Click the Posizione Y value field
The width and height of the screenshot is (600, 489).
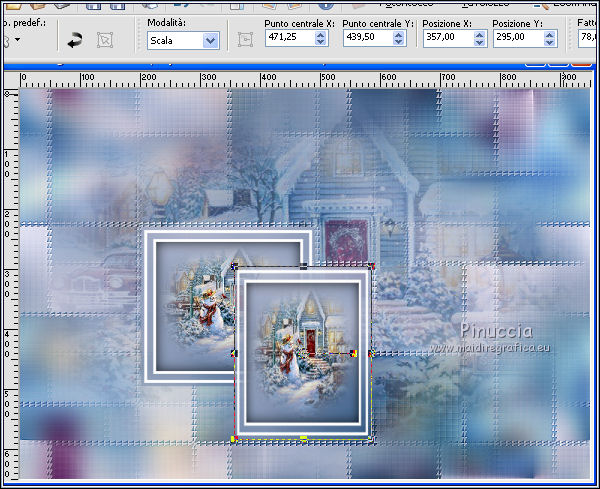tap(518, 37)
